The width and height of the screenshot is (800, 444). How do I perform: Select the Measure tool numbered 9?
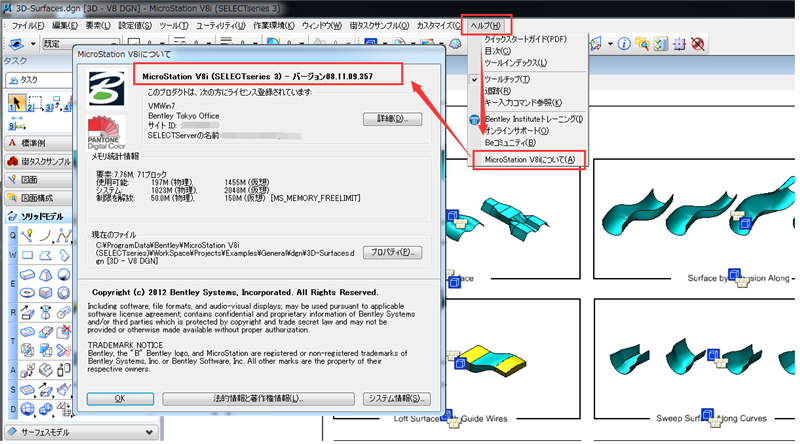click(x=15, y=122)
